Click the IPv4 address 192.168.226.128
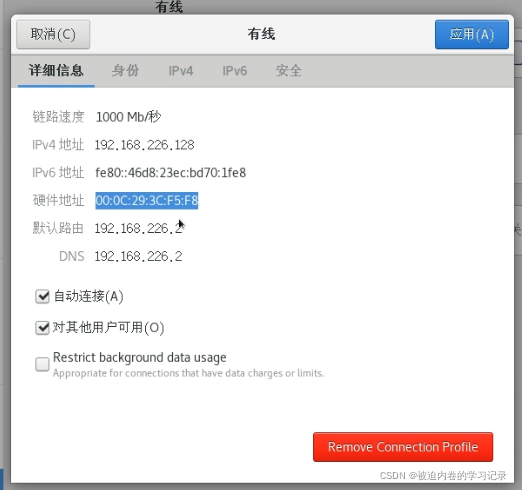Screen dimensions: 522x490 (145, 145)
